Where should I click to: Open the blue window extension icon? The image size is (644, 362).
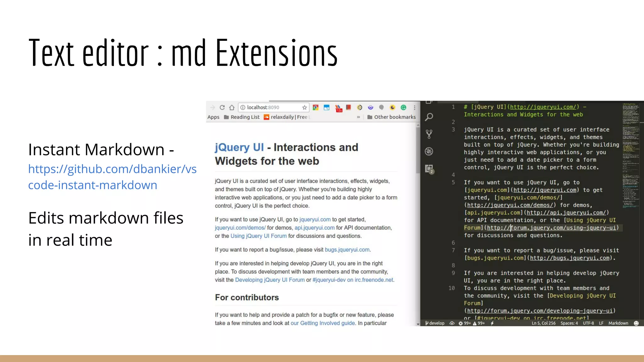click(x=327, y=107)
